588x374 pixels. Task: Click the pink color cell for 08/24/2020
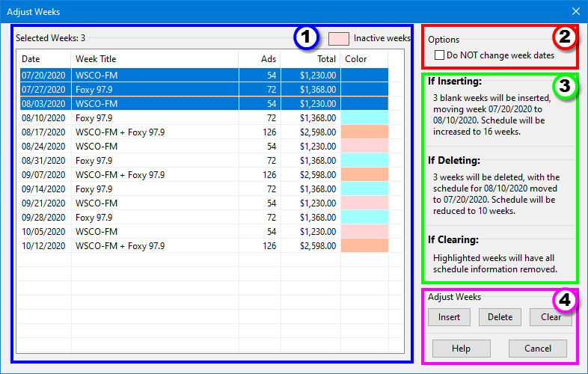[364, 147]
